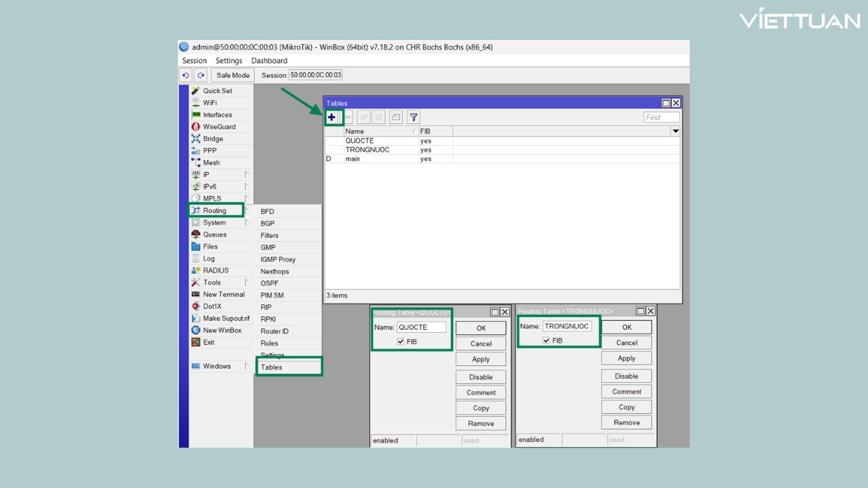Open the column selector dropdown arrow in Tables
This screenshot has width=868, height=488.
coord(675,131)
